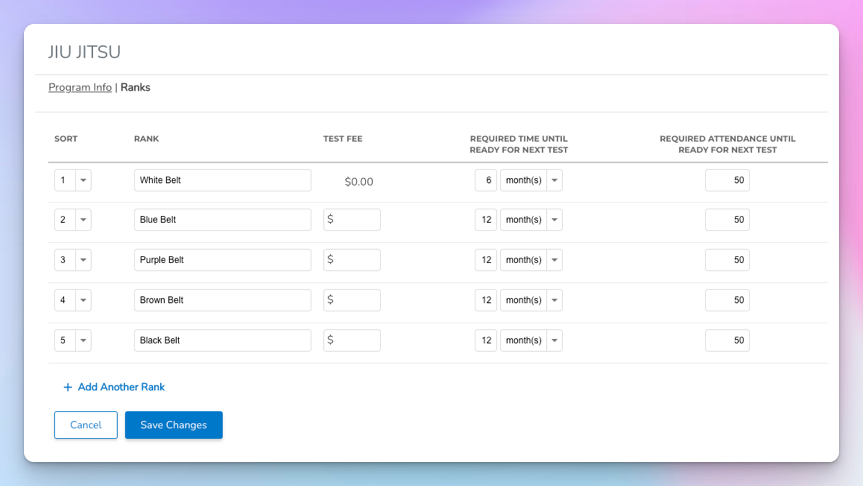Image resolution: width=863 pixels, height=486 pixels.
Task: Click Save Changes button
Action: [x=174, y=425]
